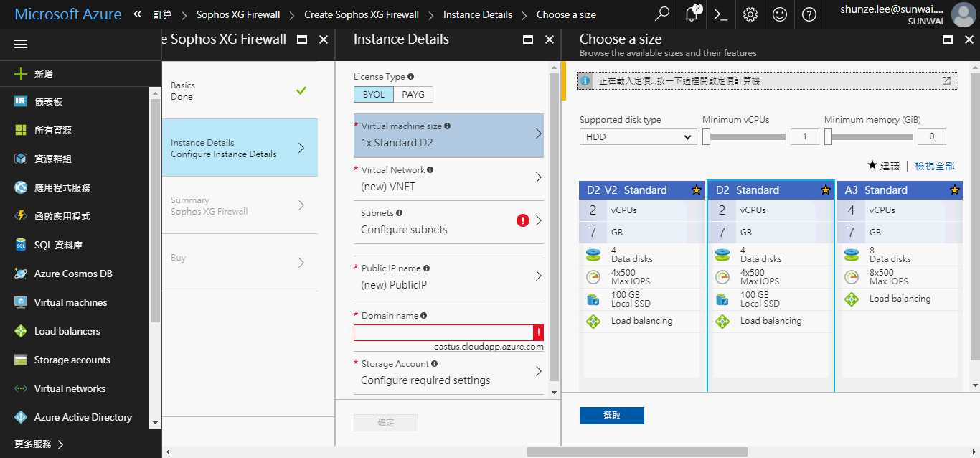Click star on D2_V2 Standard card
The width and height of the screenshot is (980, 458).
696,190
